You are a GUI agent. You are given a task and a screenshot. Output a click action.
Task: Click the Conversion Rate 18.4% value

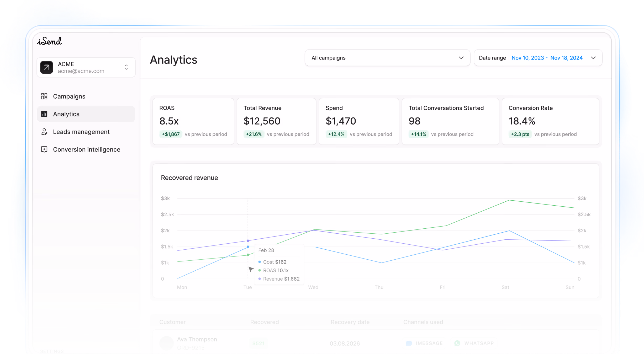tap(522, 121)
